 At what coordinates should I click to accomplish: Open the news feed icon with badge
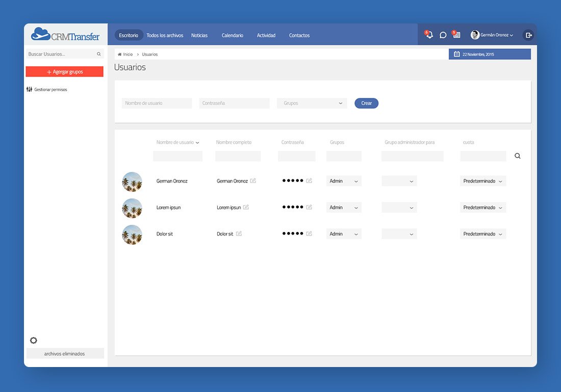pos(456,34)
